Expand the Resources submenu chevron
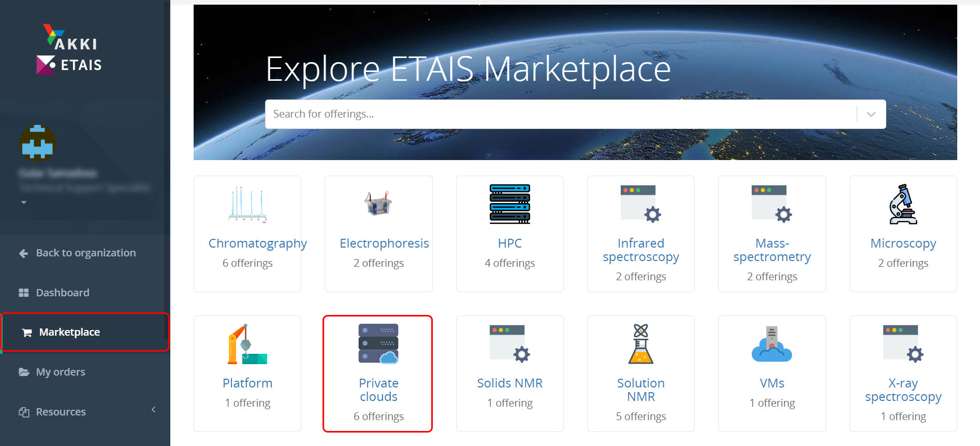Image resolution: width=980 pixels, height=446 pixels. point(153,410)
